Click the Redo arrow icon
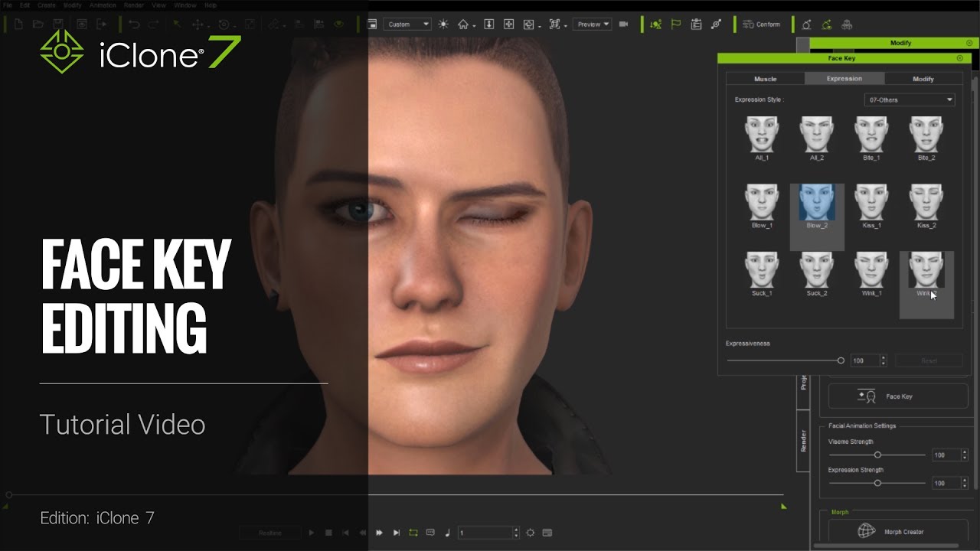The image size is (980, 551). [x=153, y=24]
